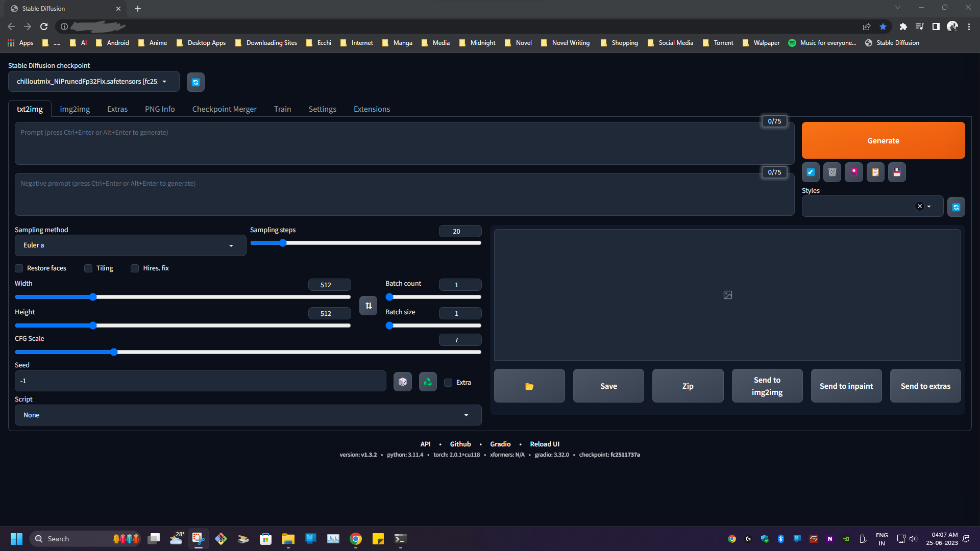Click the clipboard icon to apply styles
The width and height of the screenshot is (980, 551).
pos(875,172)
